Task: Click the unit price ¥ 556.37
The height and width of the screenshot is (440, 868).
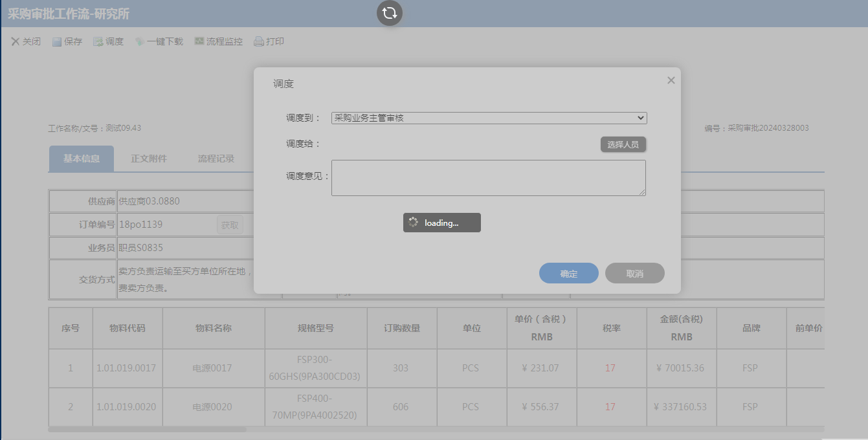Action: 541,407
